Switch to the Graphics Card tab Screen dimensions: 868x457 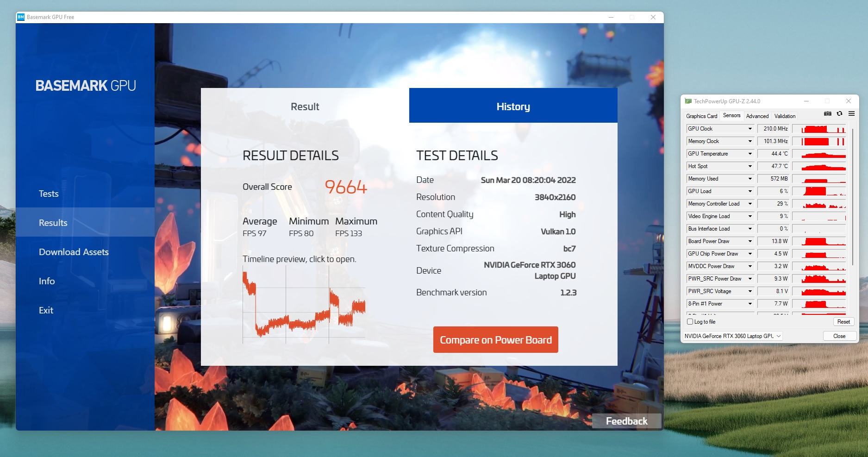pyautogui.click(x=701, y=116)
